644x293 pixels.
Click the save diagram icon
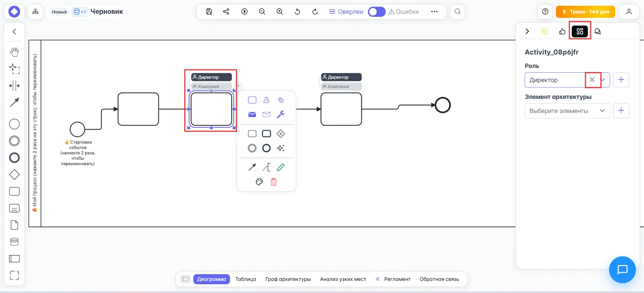(x=209, y=12)
